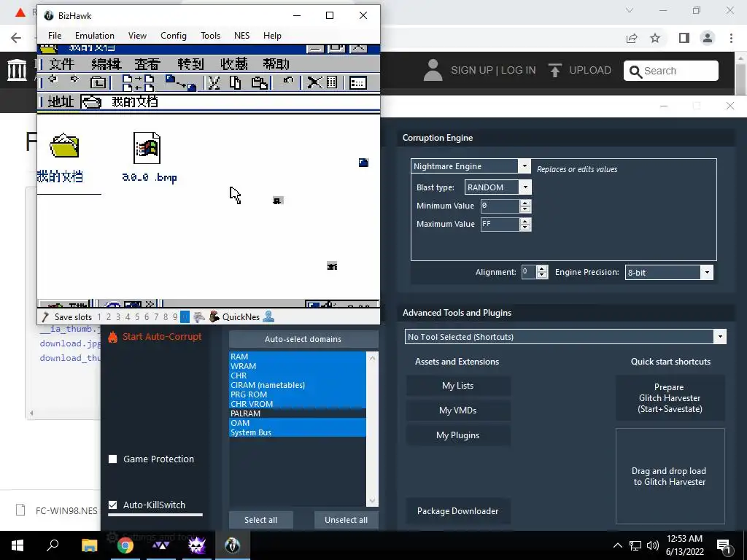Click the forward arrow in the emulated Windows toolbar

(74, 79)
